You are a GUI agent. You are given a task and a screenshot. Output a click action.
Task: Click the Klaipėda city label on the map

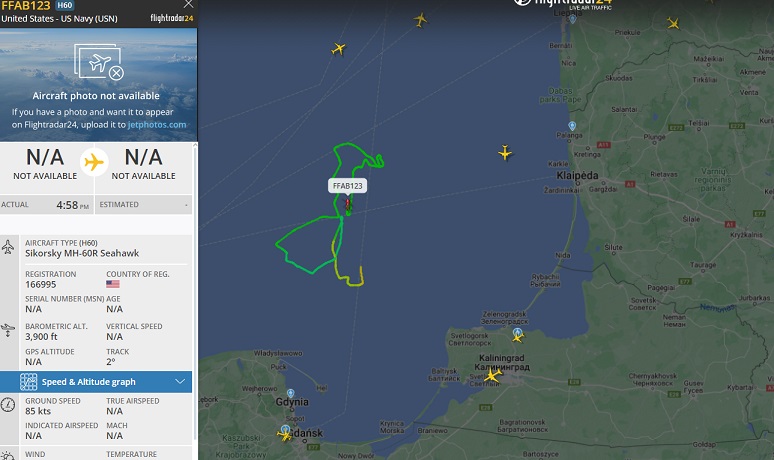pyautogui.click(x=577, y=176)
